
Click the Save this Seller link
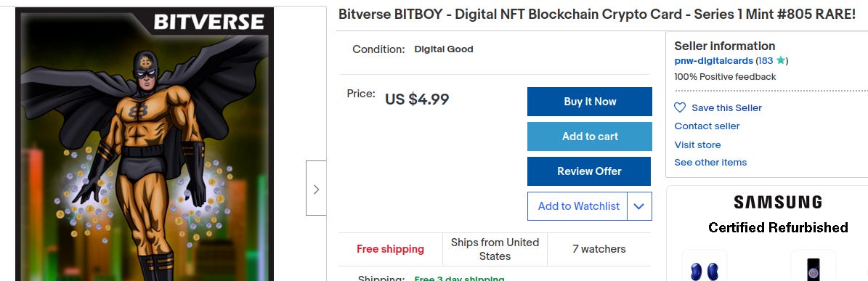[x=726, y=108]
